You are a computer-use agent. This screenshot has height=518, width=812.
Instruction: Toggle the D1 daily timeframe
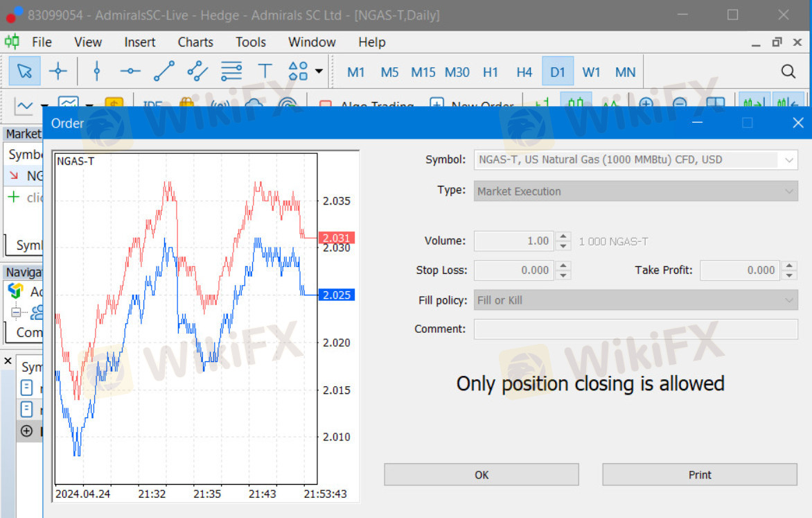[x=558, y=71]
